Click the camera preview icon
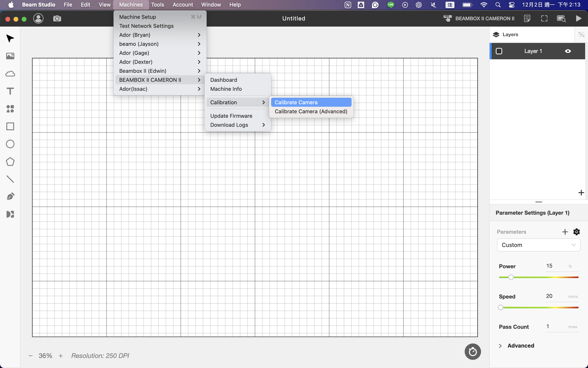 (57, 18)
